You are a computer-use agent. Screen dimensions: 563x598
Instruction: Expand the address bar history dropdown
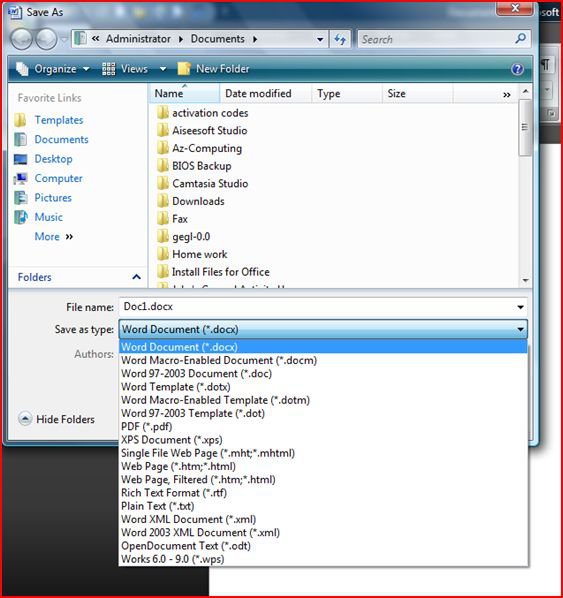[x=320, y=39]
